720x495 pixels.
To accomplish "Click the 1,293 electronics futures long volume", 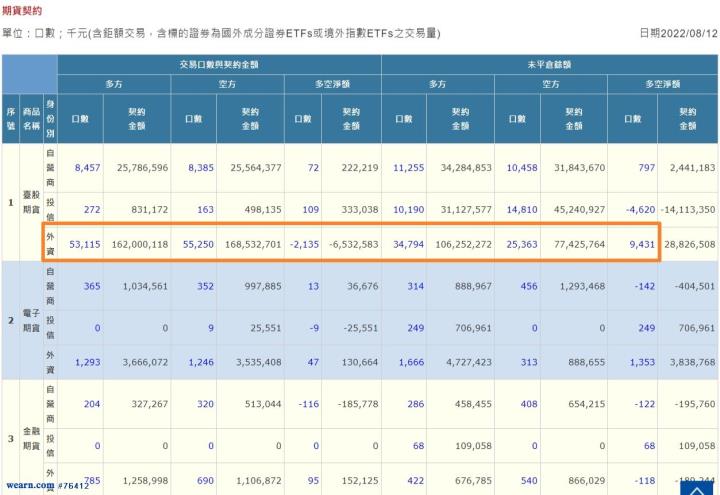I will (x=88, y=363).
